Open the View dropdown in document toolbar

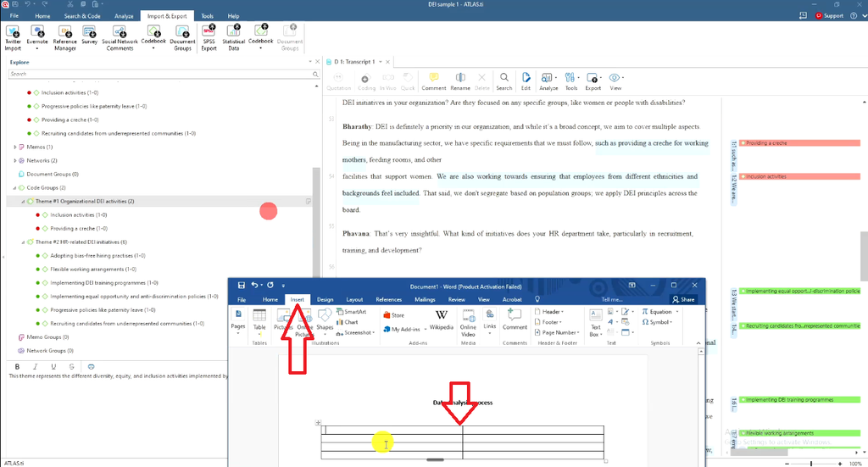click(615, 81)
